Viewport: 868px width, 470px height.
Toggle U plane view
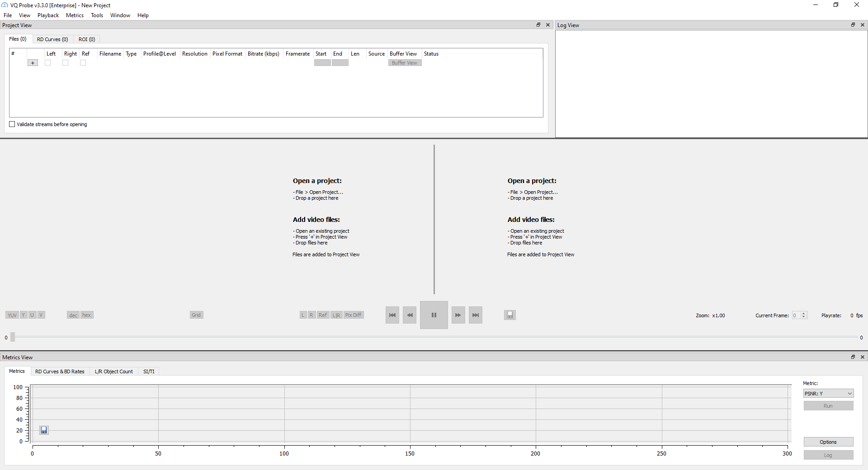point(32,315)
